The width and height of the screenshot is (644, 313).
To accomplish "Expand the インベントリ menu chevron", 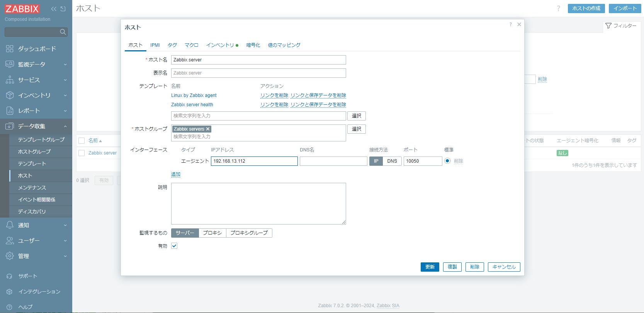I will click(65, 95).
